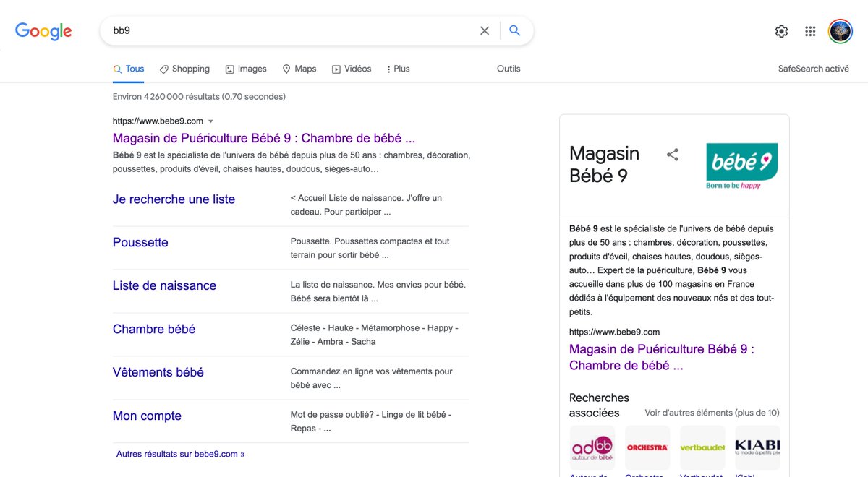The width and height of the screenshot is (868, 477).
Task: Open the Liste de naissance sitelink
Action: pyautogui.click(x=164, y=286)
